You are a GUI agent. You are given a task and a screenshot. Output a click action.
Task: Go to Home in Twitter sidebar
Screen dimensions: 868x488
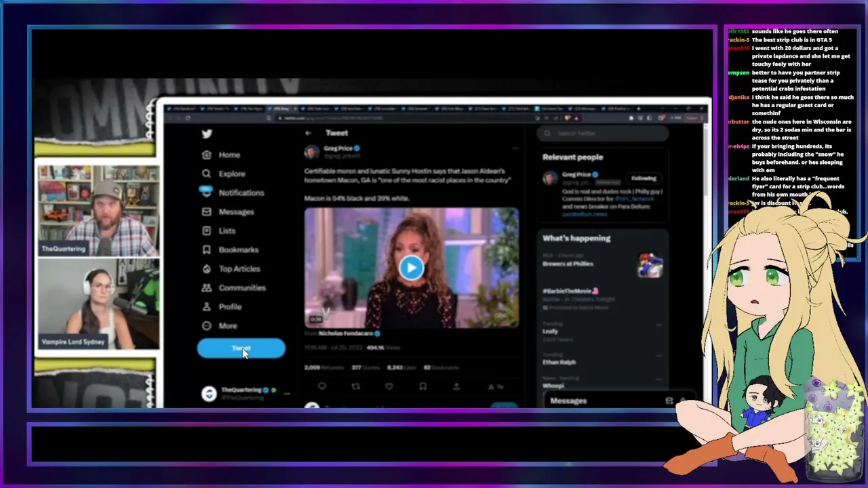tap(221, 155)
